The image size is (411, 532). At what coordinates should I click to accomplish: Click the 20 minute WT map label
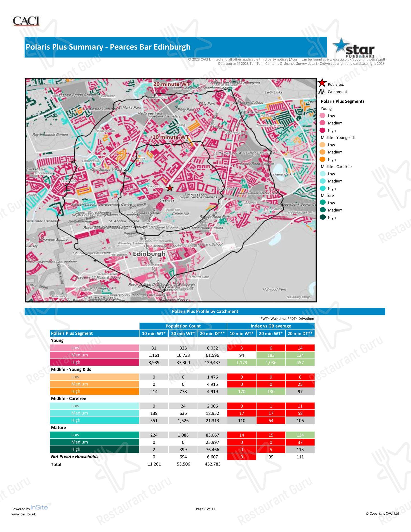[171, 84]
